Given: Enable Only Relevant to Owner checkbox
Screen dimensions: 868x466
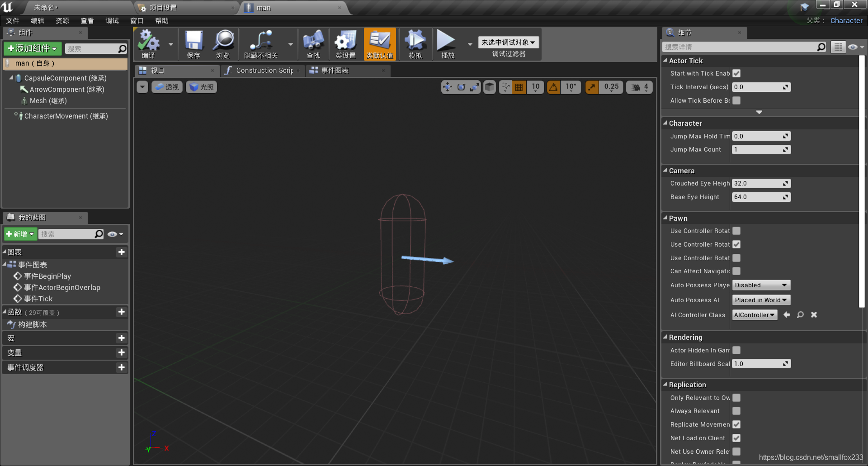Looking at the screenshot, I should tap(736, 398).
